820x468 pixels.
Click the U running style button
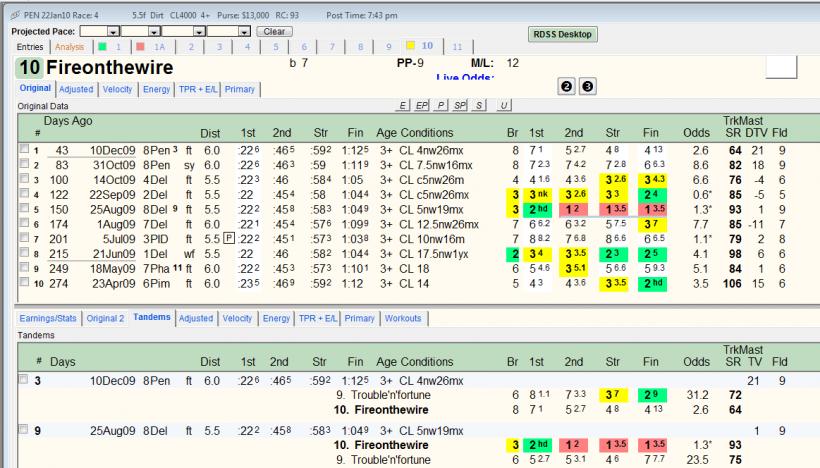(x=504, y=106)
